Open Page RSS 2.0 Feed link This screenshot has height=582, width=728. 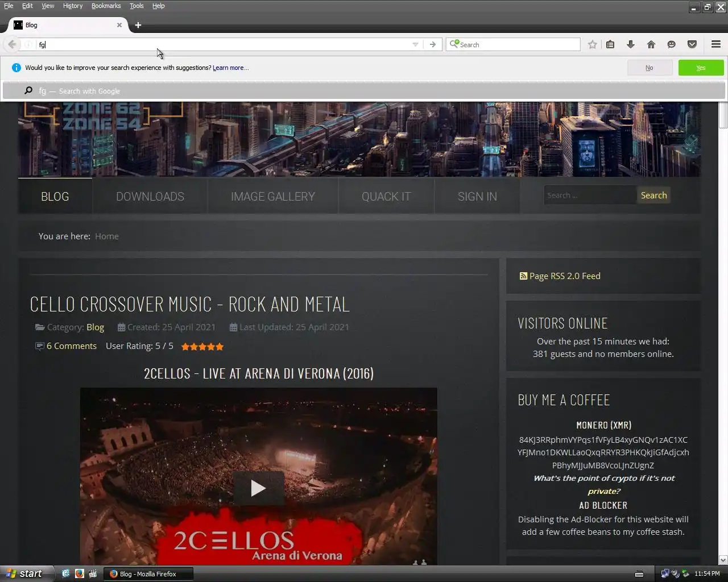click(565, 276)
